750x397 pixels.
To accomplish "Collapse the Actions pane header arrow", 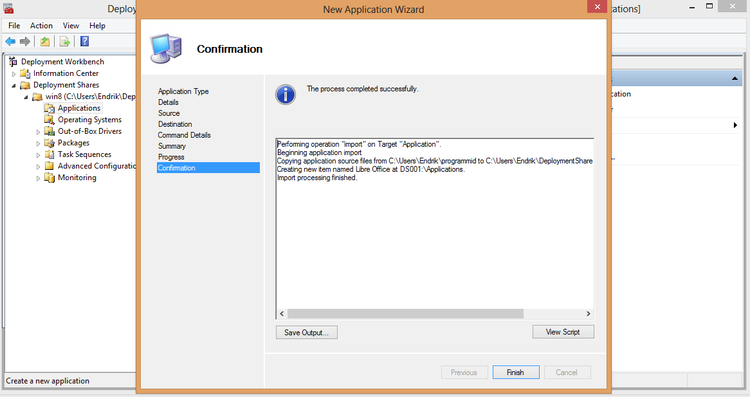I will pos(735,78).
